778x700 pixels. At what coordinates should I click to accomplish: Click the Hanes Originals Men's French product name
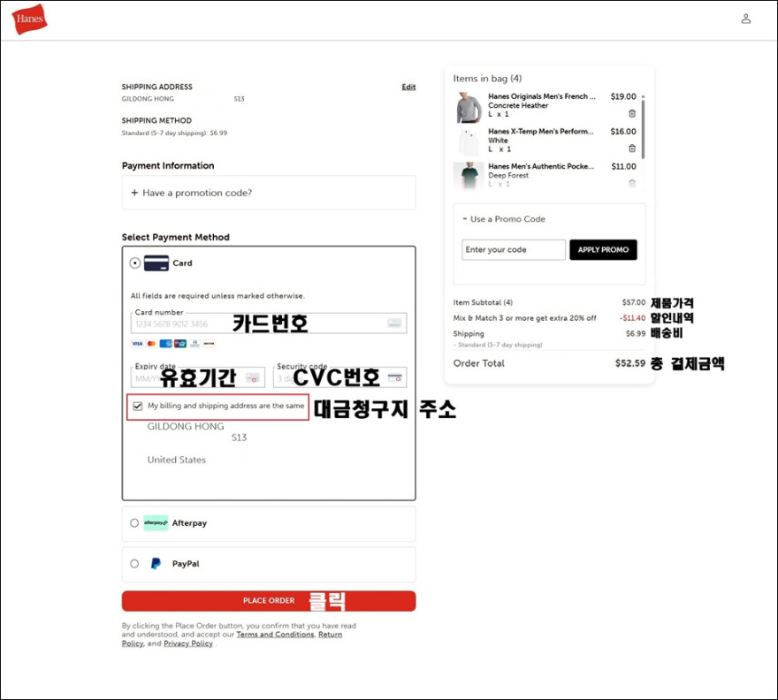point(542,96)
